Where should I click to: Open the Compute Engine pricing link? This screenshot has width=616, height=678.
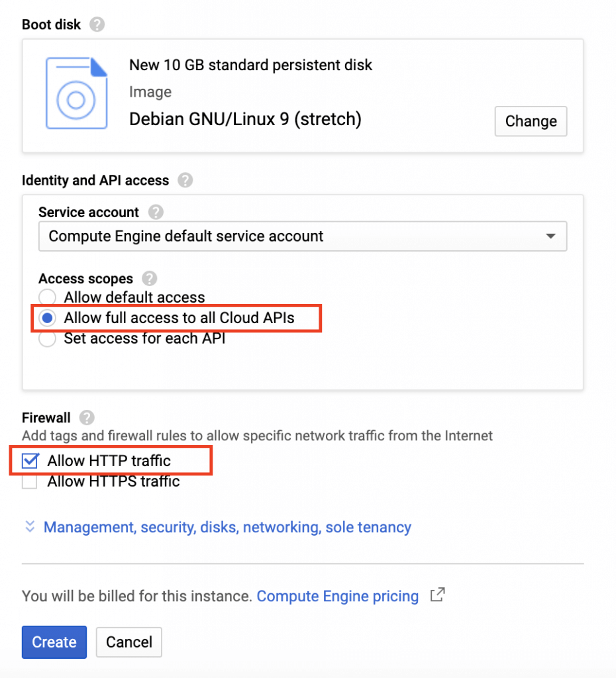coord(337,595)
